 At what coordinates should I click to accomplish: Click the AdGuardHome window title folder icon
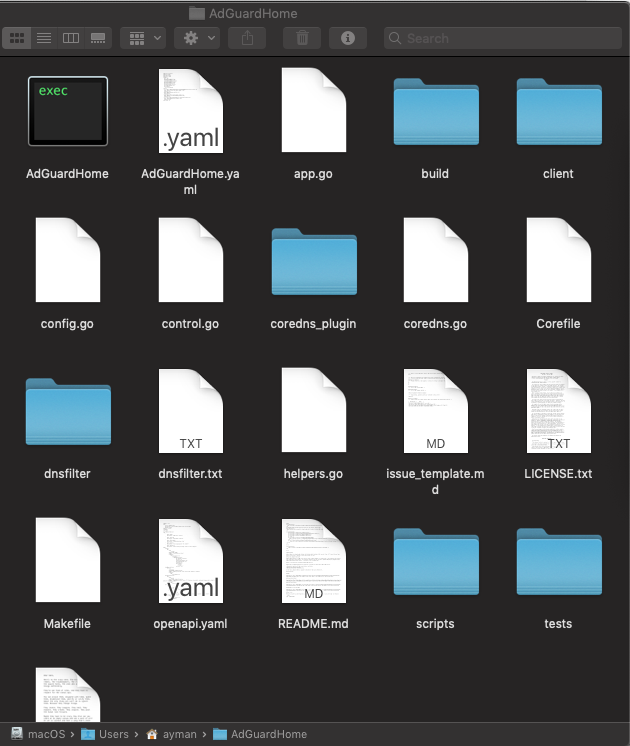[x=197, y=13]
